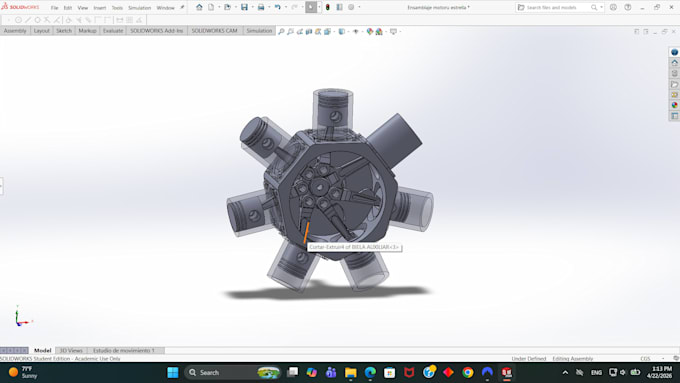Click the Section View icon
Screen dimensions: 680x383
point(309,31)
